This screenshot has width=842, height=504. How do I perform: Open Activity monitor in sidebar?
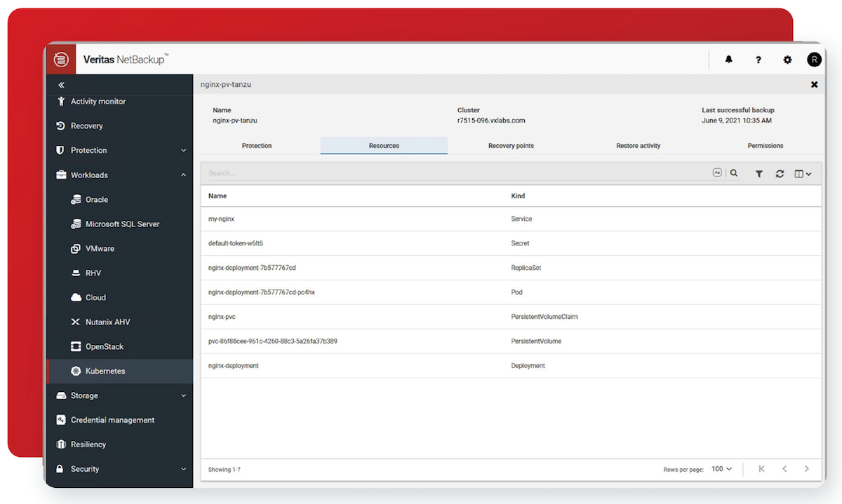98,102
